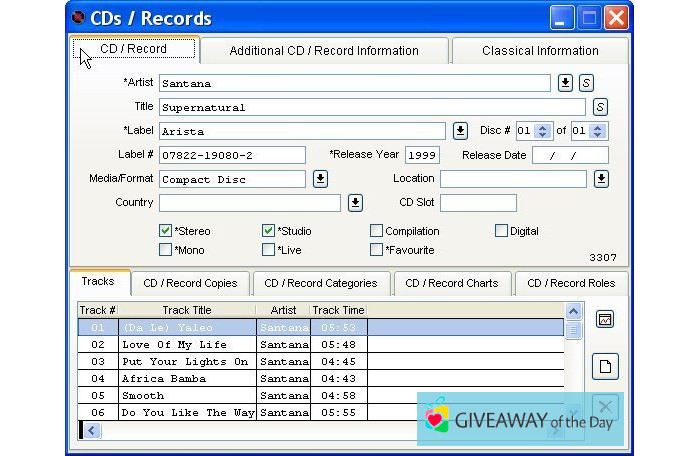Click the new blank track page icon
The width and height of the screenshot is (700, 456).
[604, 367]
